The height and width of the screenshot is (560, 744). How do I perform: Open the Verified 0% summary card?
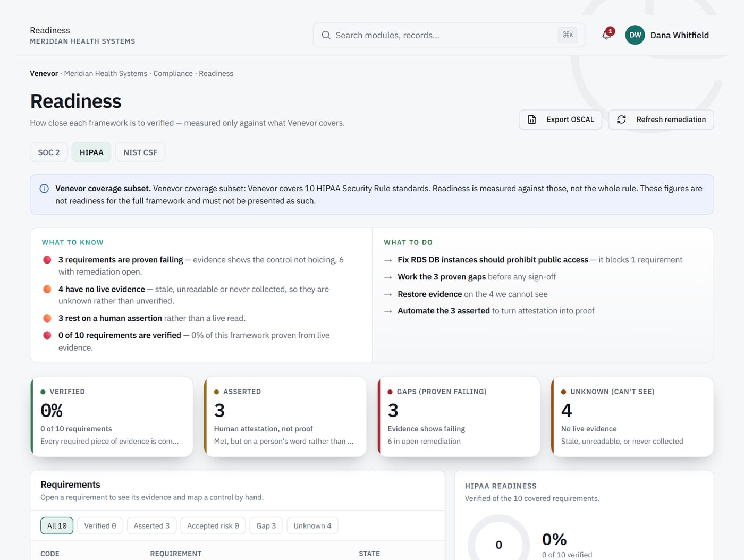[112, 417]
